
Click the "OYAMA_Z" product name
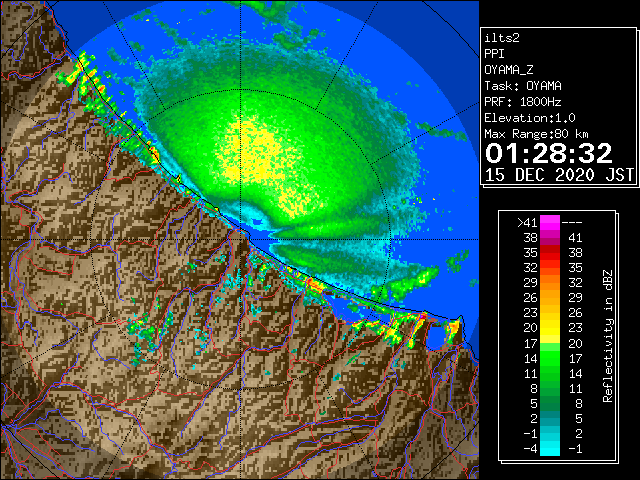point(509,70)
